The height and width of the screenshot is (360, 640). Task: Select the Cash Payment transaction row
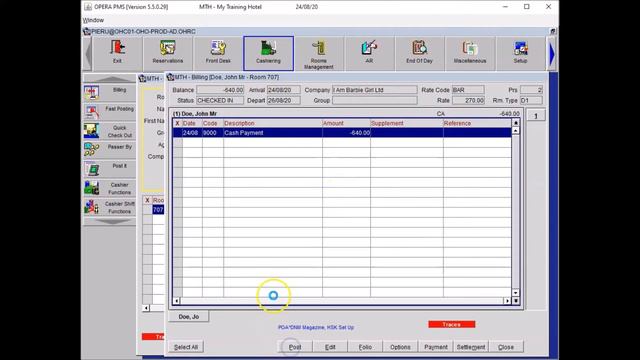[x=342, y=133]
